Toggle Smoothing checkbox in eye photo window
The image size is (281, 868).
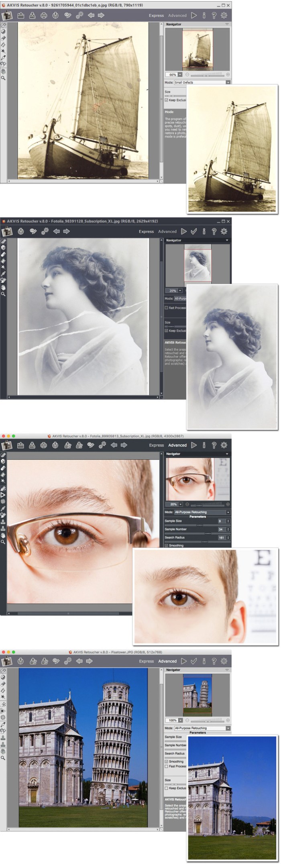point(167,545)
